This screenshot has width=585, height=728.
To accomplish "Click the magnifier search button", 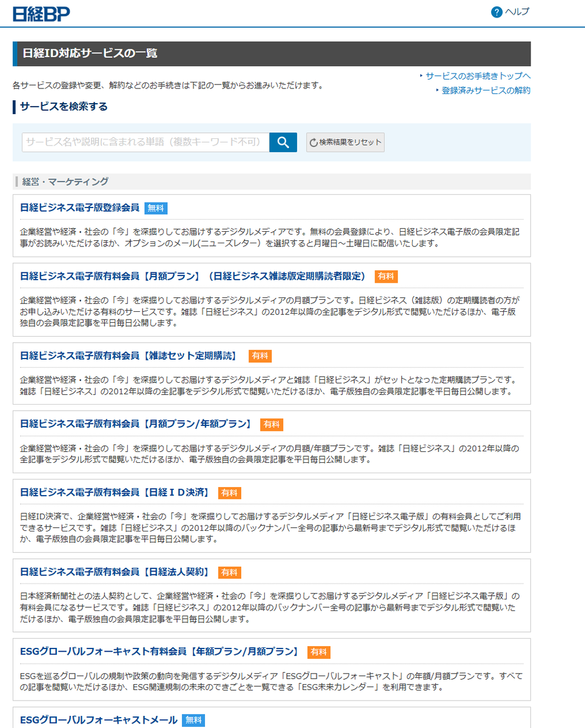I will (x=283, y=142).
